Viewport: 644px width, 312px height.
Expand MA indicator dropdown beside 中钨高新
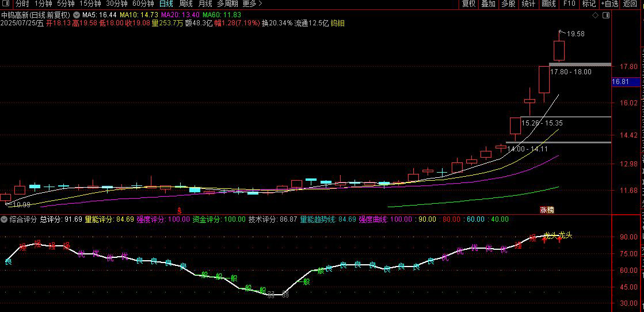[x=77, y=14]
